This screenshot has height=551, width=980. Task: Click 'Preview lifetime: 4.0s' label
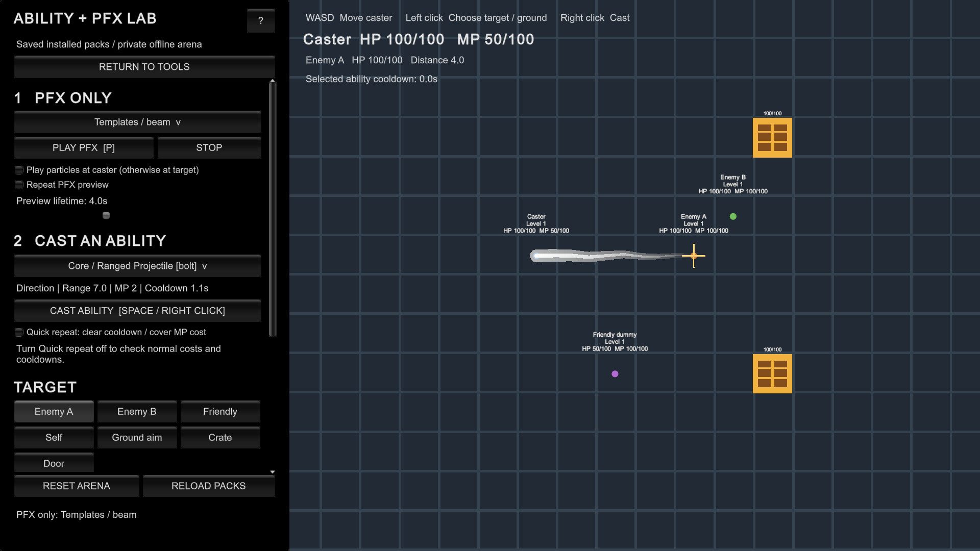pos(62,201)
